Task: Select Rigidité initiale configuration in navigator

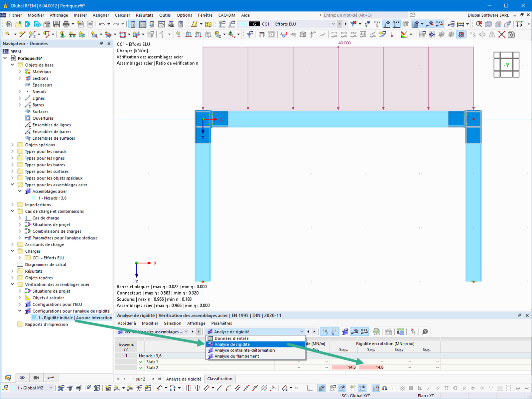Action: [75, 318]
